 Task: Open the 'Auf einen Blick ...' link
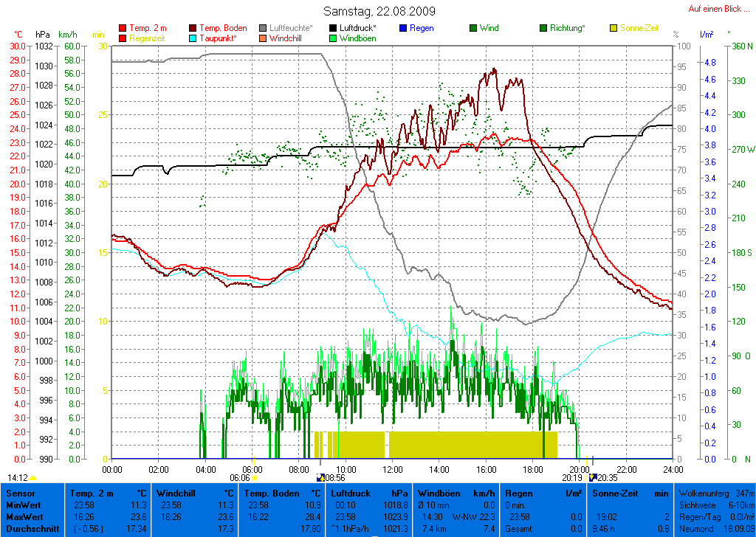(714, 9)
